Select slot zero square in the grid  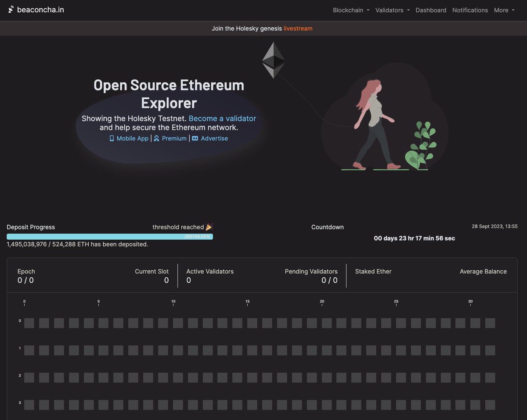(29, 323)
